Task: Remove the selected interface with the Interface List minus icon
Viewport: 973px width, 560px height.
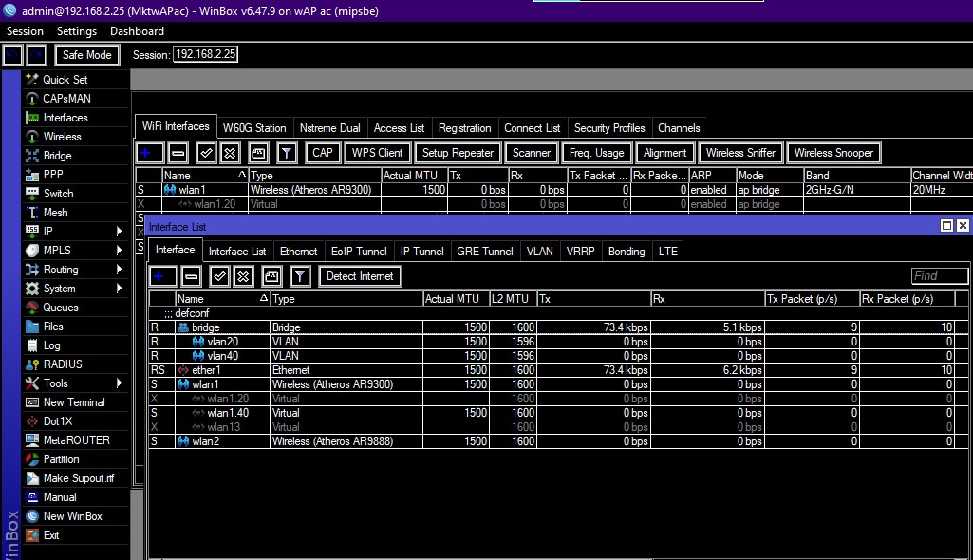Action: pyautogui.click(x=192, y=276)
